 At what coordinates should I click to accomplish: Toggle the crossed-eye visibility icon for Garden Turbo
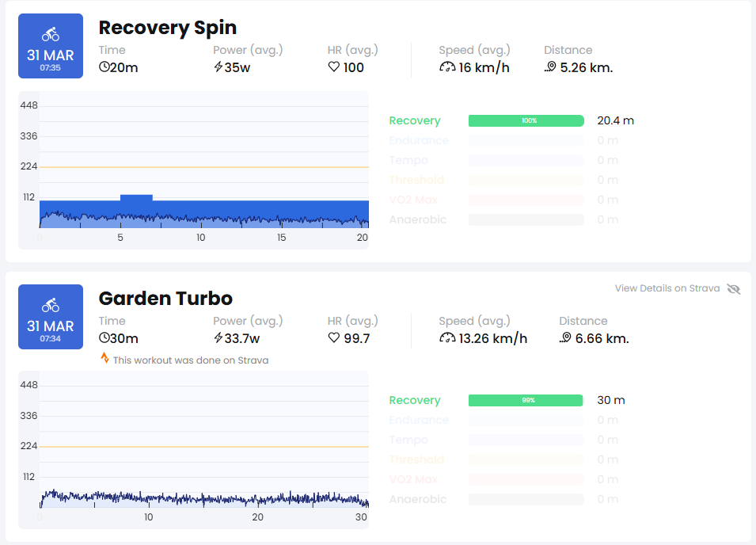734,289
